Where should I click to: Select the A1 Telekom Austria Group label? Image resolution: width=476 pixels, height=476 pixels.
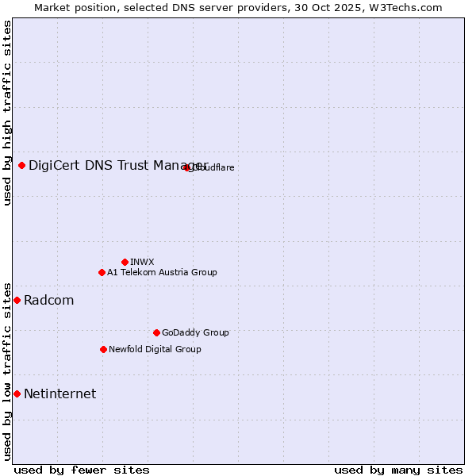(162, 272)
